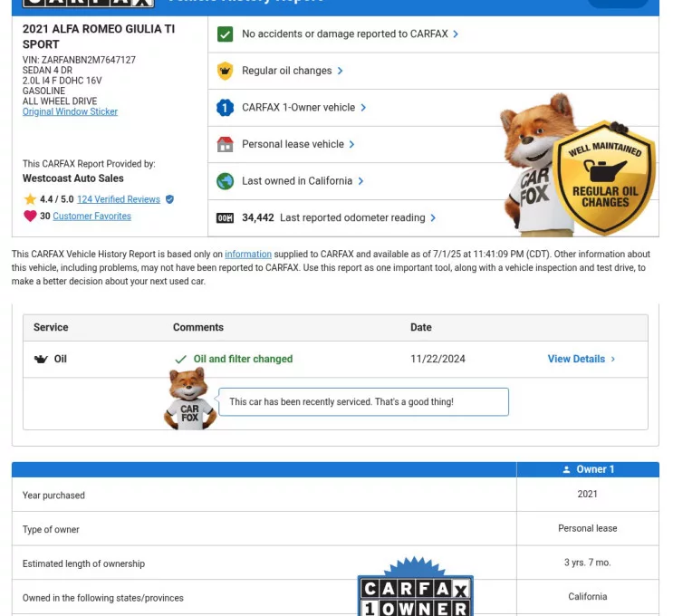Expand the Last reported odometer reading chevron
673x616 pixels.
(433, 218)
